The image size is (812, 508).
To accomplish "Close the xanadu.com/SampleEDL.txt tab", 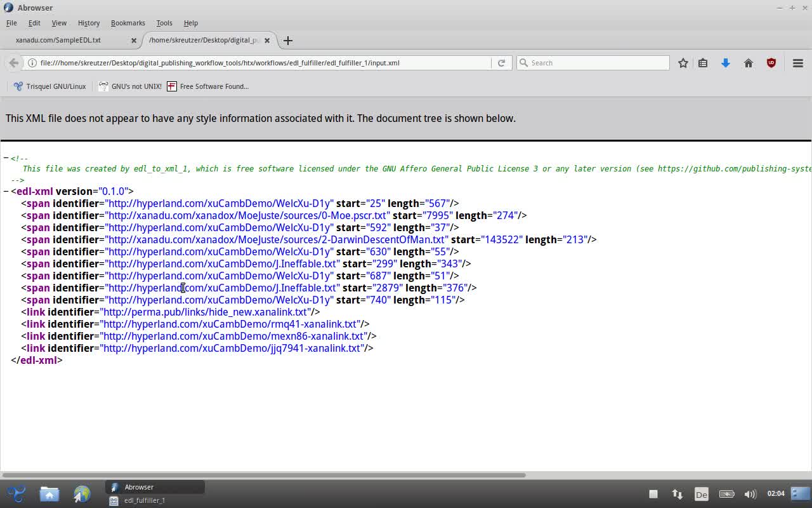I will click(134, 40).
